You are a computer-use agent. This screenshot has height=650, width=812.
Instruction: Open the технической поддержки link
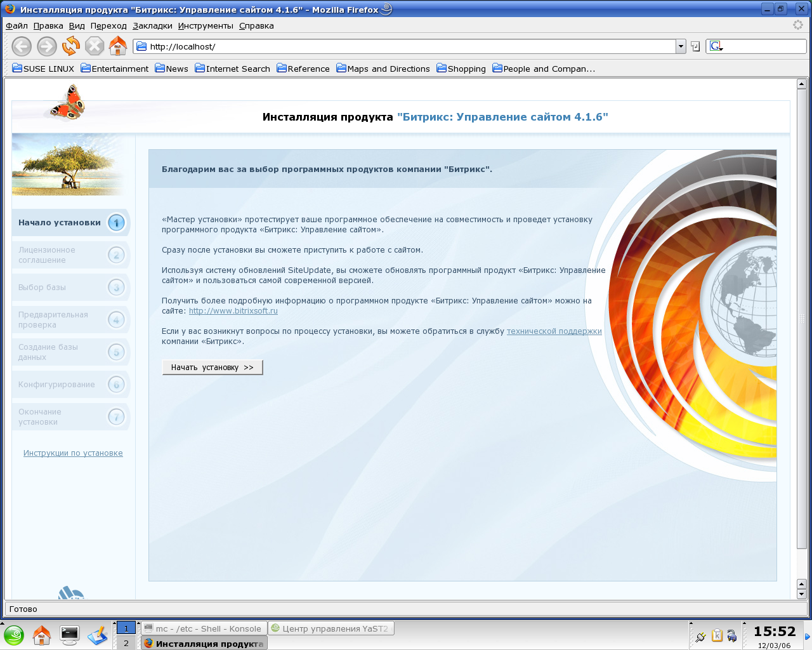554,331
